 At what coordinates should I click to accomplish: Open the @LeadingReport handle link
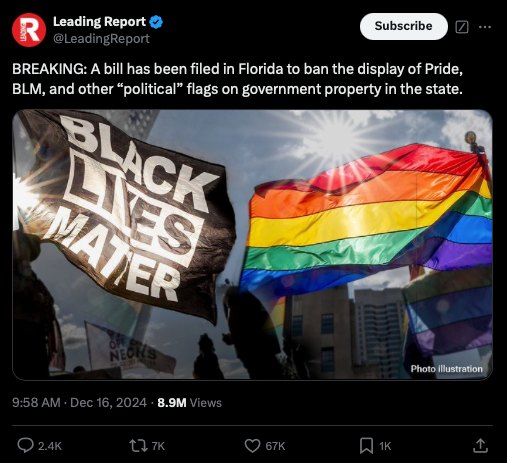pos(101,39)
